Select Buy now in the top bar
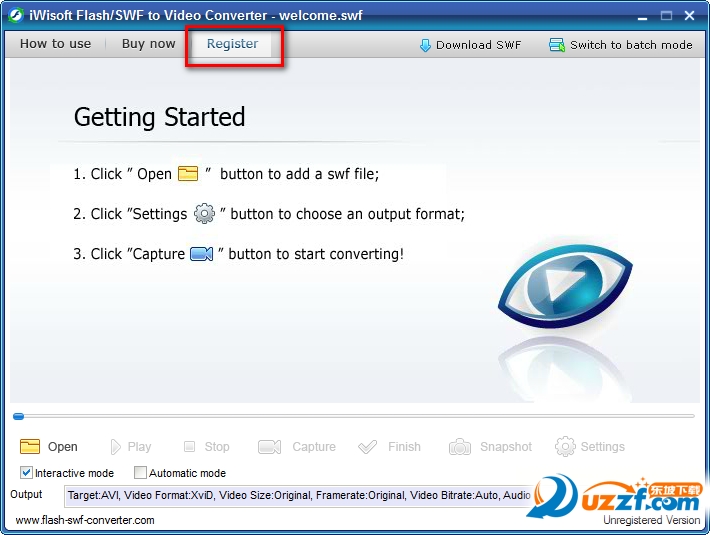The image size is (710, 535). pyautogui.click(x=149, y=44)
